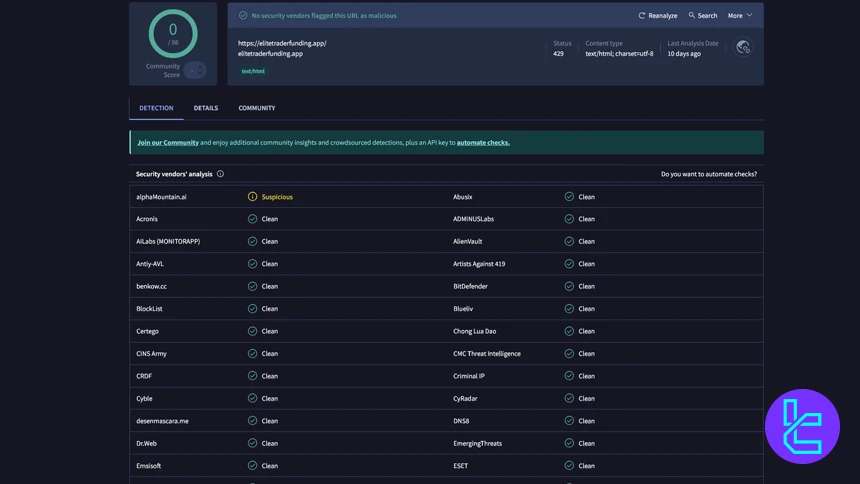
Task: Select the Criminal IP vendor name
Action: [469, 376]
